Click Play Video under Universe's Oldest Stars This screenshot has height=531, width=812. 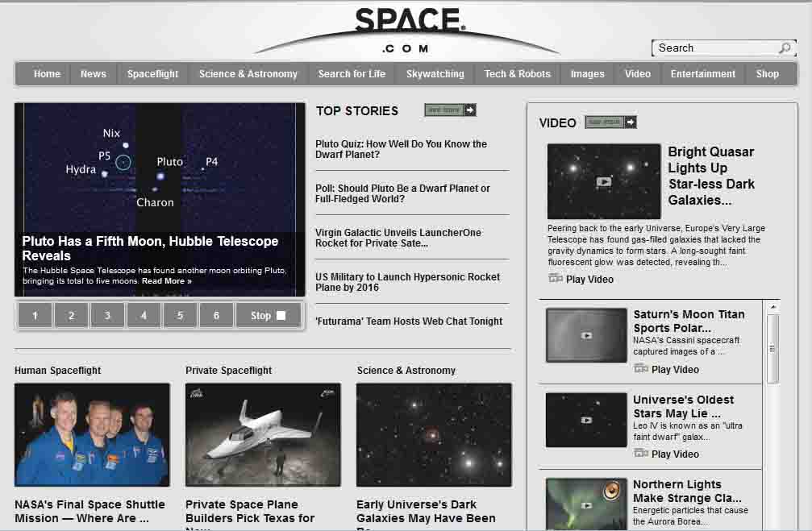(675, 454)
